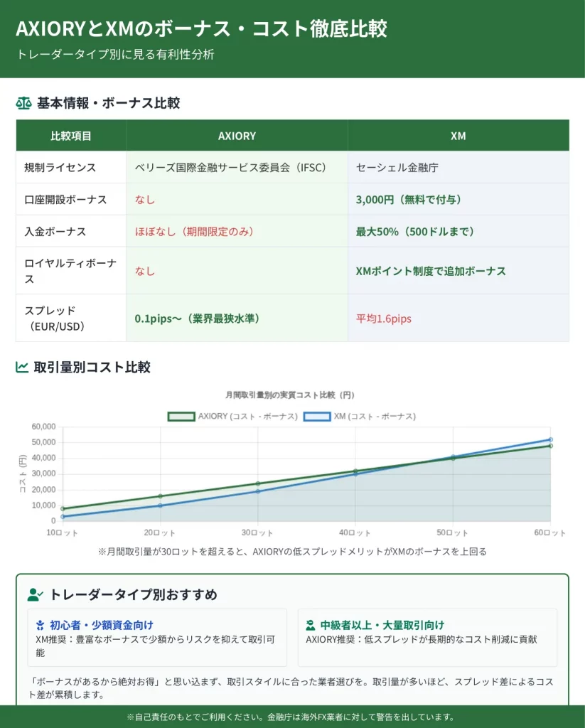This screenshot has width=585, height=728.
Task: Select the 規制ライセンス row label
Action: [x=60, y=168]
